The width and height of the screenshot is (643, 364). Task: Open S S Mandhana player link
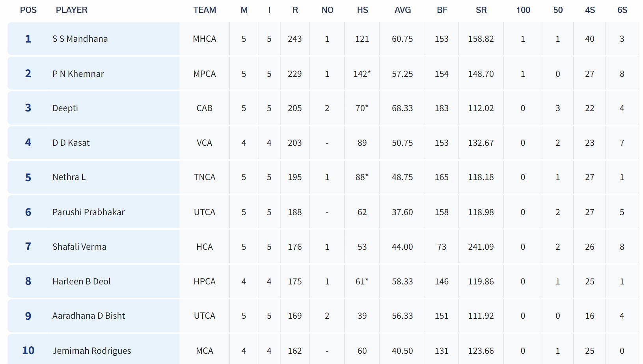coord(80,39)
